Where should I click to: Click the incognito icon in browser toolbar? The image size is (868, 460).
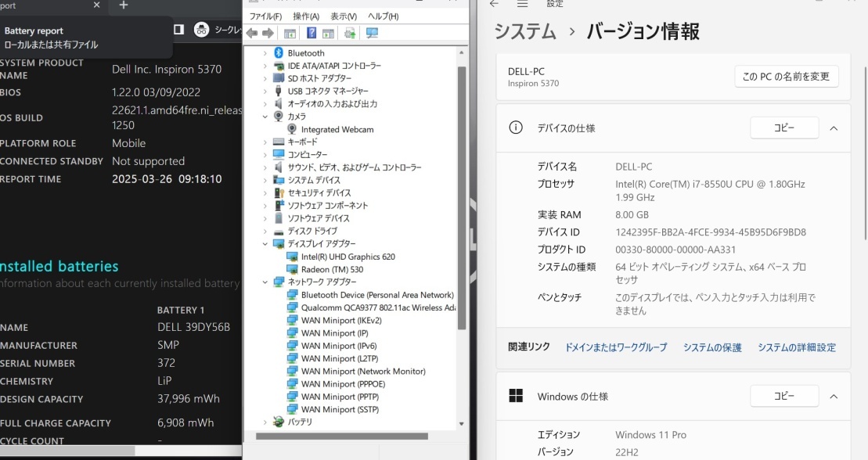click(201, 30)
